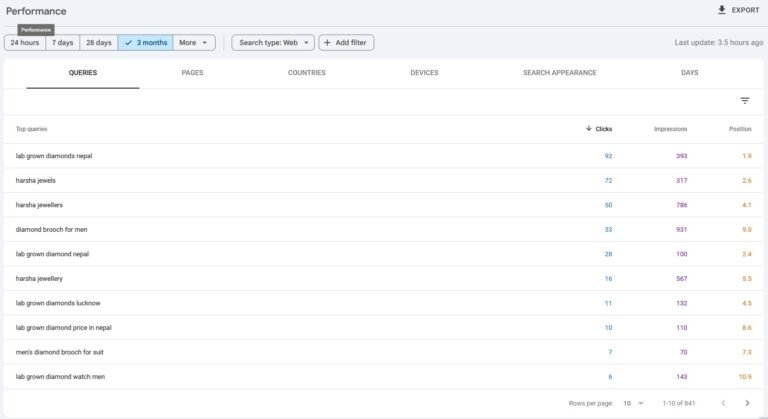768x419 pixels.
Task: Open the Rows per page dropdown
Action: tap(633, 403)
